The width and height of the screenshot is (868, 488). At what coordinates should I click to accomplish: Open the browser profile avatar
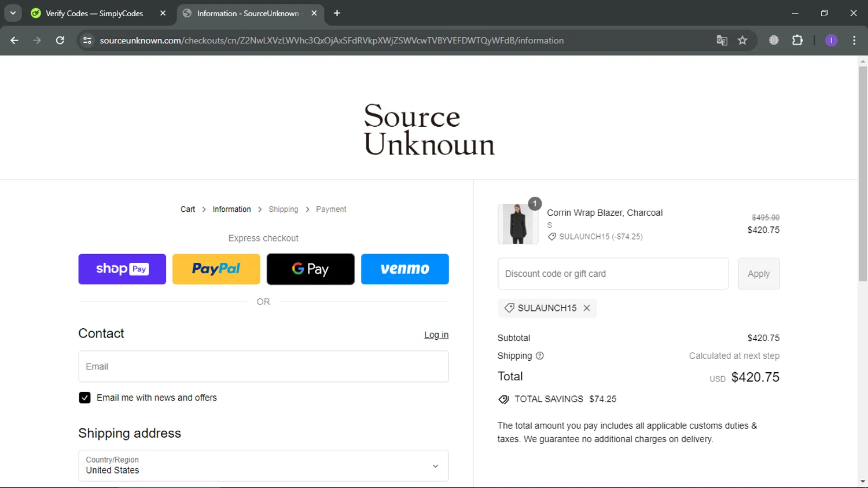[831, 41]
